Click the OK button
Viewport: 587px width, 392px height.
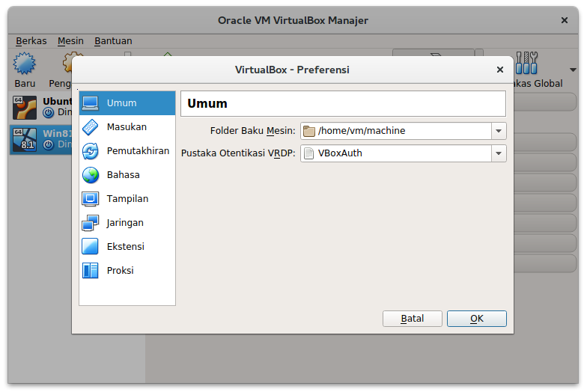[x=476, y=319]
